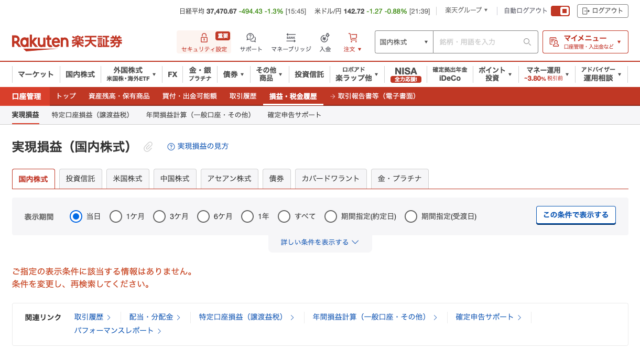Viewport: 640px width, 360px height.
Task: Click the ログアウト button
Action: click(x=602, y=11)
